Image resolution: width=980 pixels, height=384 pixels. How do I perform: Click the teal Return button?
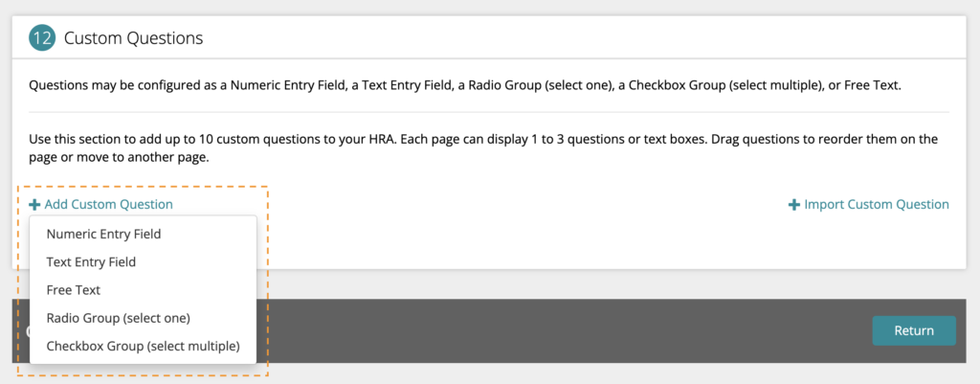pyautogui.click(x=914, y=330)
